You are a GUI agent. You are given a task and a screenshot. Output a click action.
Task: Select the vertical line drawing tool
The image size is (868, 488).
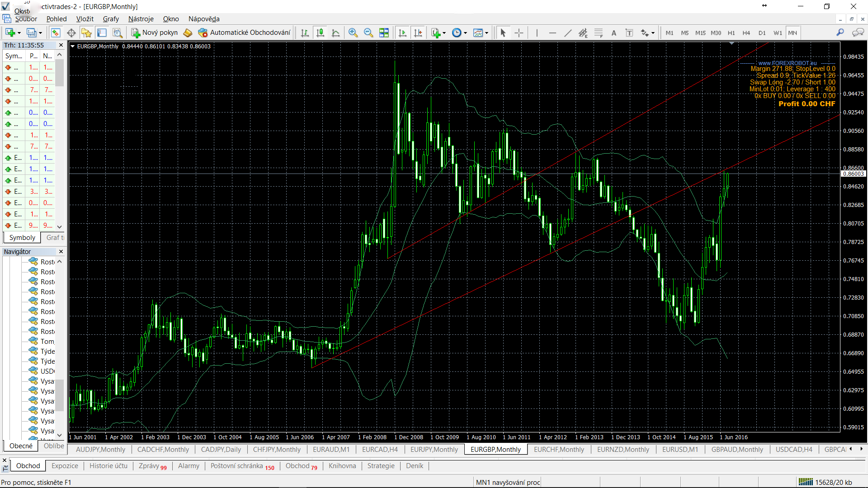pyautogui.click(x=537, y=33)
